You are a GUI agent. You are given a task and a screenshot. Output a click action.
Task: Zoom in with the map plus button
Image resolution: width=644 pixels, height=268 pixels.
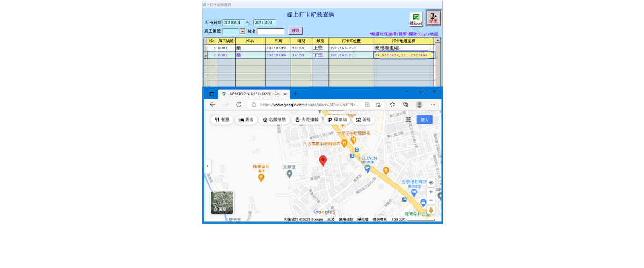click(431, 192)
